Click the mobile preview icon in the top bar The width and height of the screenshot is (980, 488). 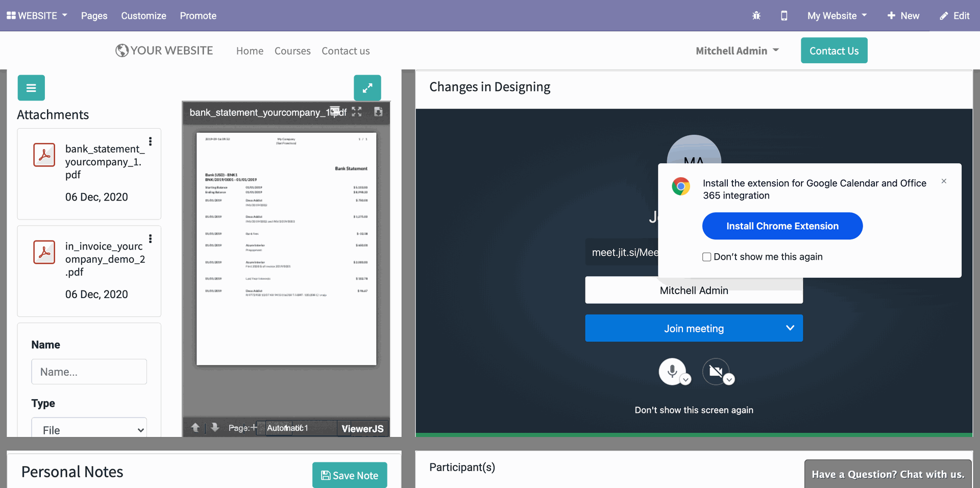point(784,16)
